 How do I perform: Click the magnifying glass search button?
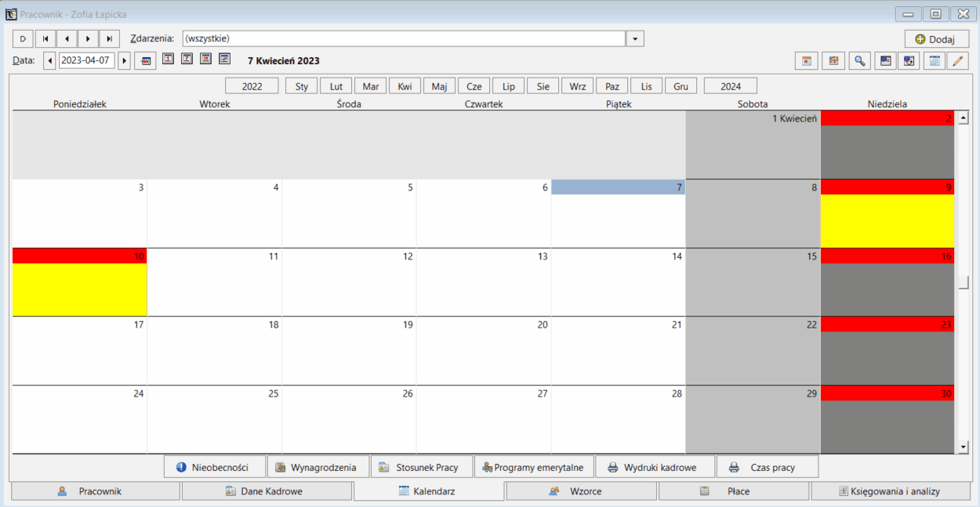coord(860,61)
